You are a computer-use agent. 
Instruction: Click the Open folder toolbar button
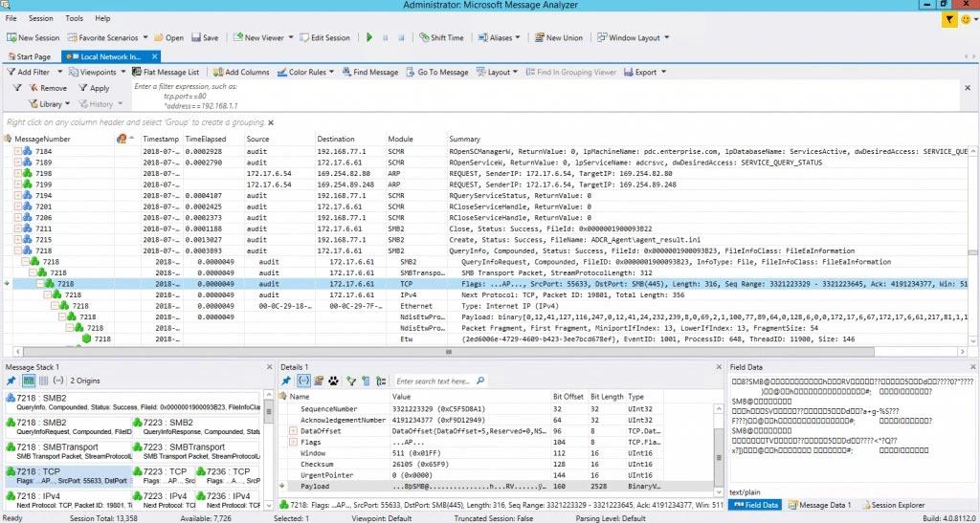pyautogui.click(x=168, y=37)
